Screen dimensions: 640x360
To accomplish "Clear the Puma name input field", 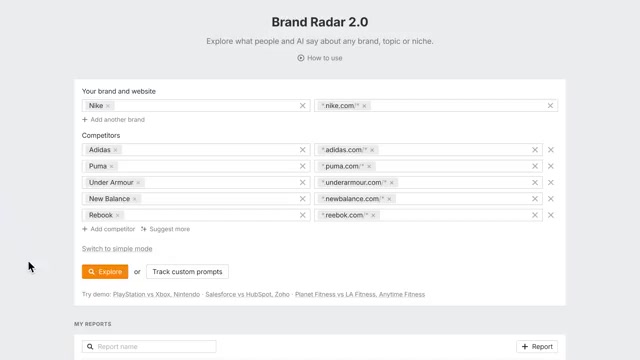I will pyautogui.click(x=302, y=166).
